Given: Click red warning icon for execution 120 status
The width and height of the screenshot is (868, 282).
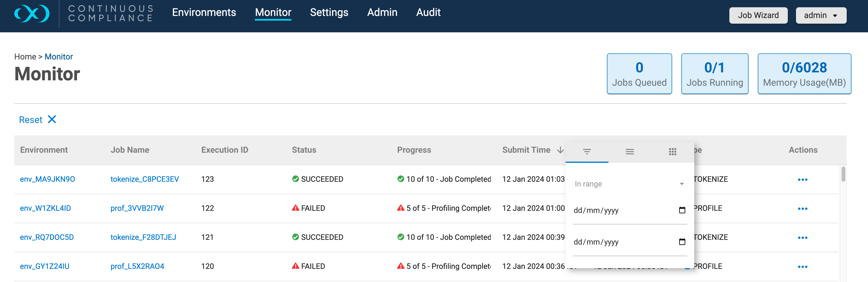Looking at the screenshot, I should click(x=296, y=266).
